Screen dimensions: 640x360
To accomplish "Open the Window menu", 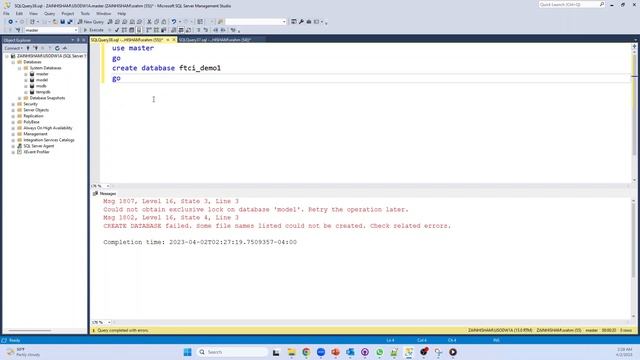I will (104, 13).
